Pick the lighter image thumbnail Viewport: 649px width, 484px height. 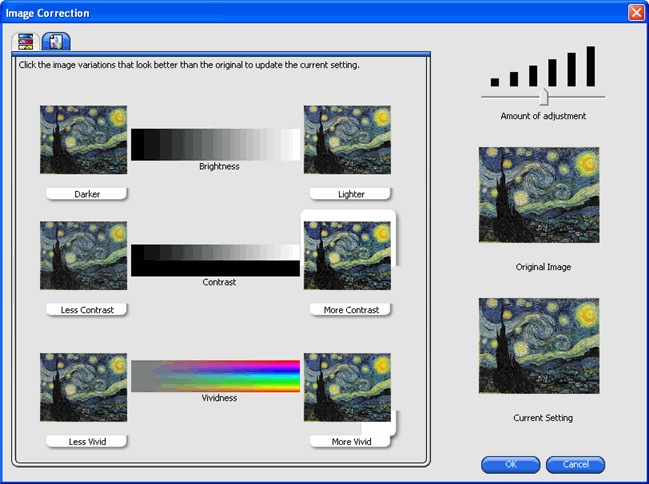click(347, 140)
